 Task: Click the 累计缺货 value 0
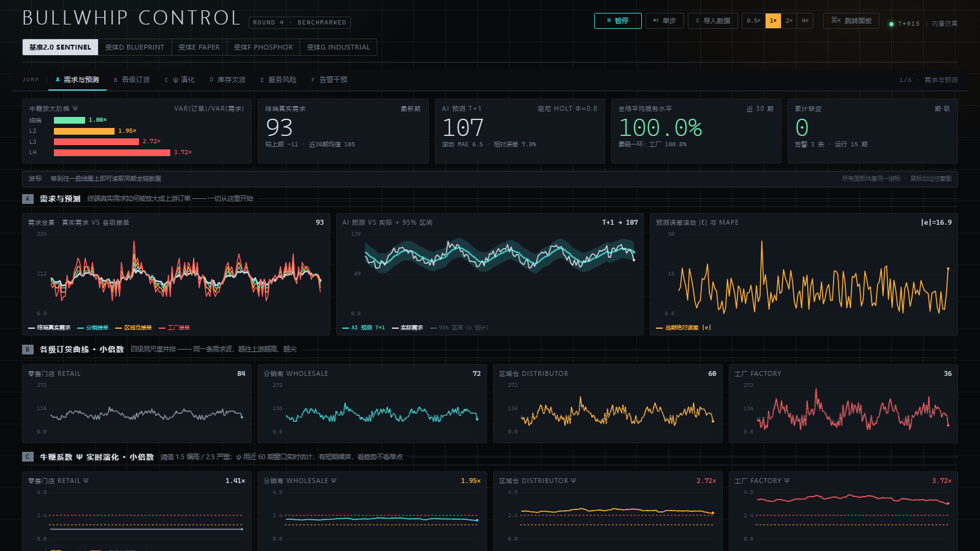pyautogui.click(x=802, y=127)
